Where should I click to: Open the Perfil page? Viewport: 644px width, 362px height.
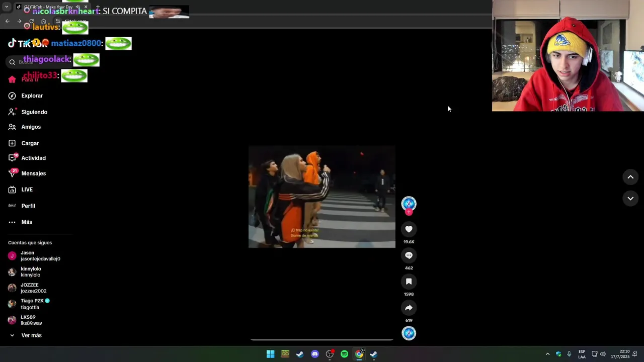(x=22, y=206)
